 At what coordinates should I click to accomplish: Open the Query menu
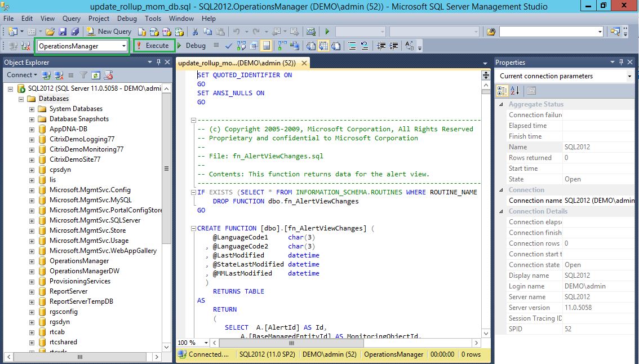[72, 19]
